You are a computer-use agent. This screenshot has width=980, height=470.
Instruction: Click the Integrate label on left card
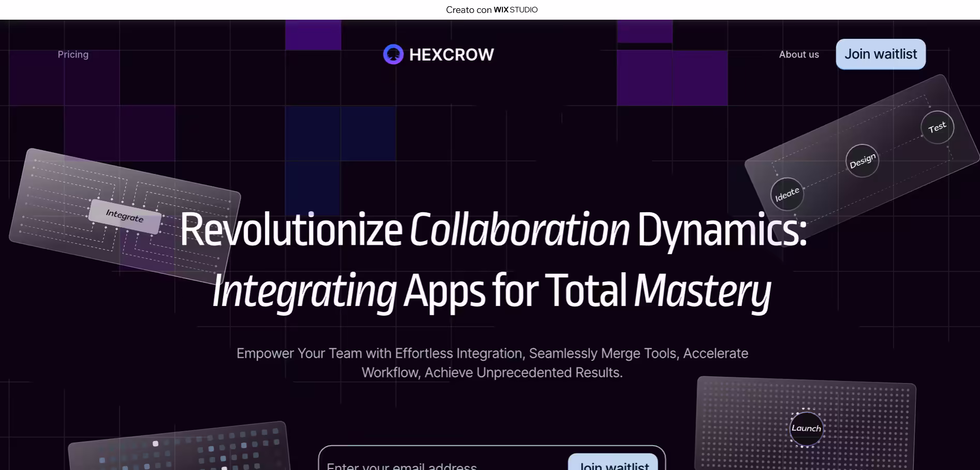pos(125,216)
